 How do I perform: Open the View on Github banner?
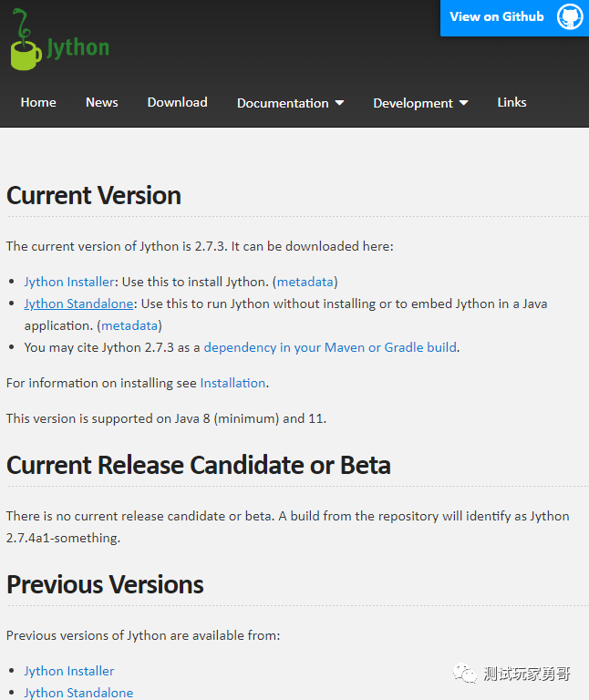click(514, 18)
